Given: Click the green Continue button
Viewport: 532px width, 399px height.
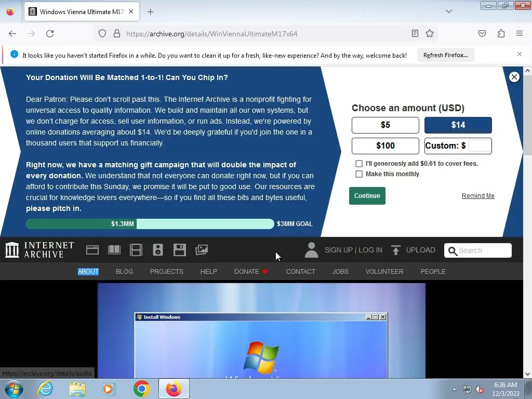Looking at the screenshot, I should coord(367,196).
